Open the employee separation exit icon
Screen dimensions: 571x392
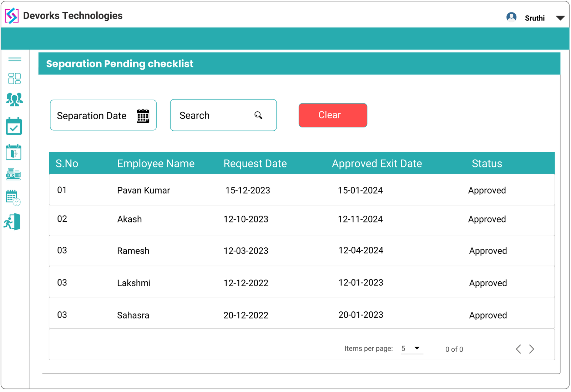[x=13, y=222]
